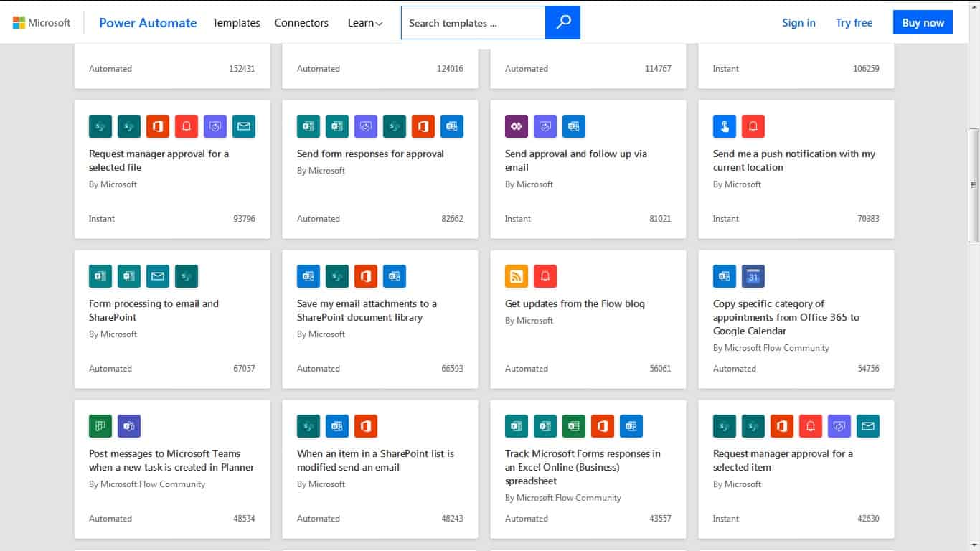980x551 pixels.
Task: Open "Form processing to email and SharePoint" template
Action: pyautogui.click(x=154, y=311)
